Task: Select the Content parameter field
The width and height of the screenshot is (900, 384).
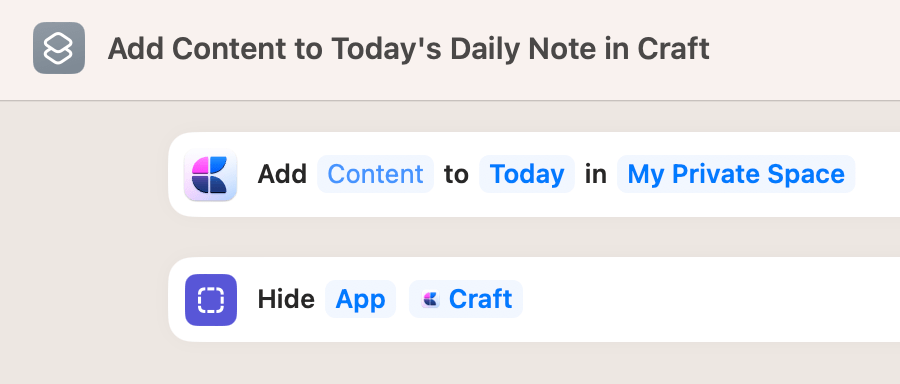Action: click(x=375, y=174)
